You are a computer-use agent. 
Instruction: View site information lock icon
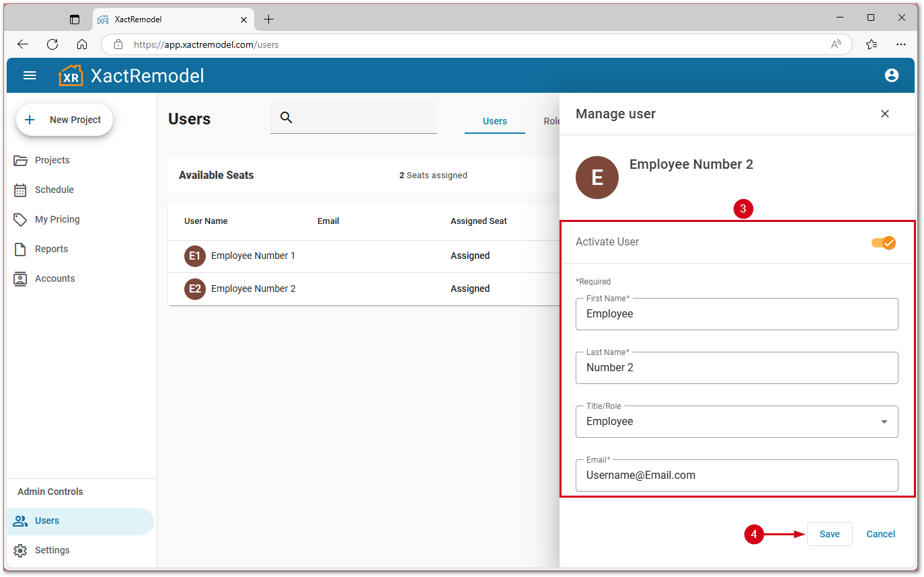coord(118,44)
